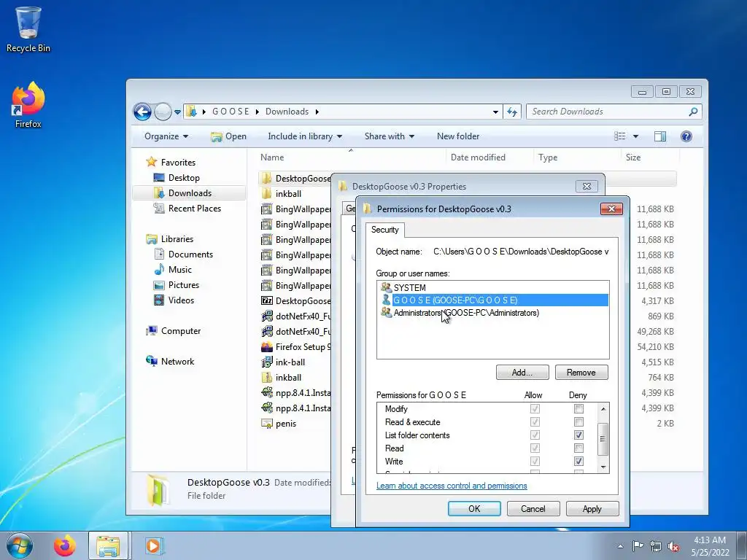
Task: Open Windows Media Player from taskbar
Action: [x=153, y=545]
